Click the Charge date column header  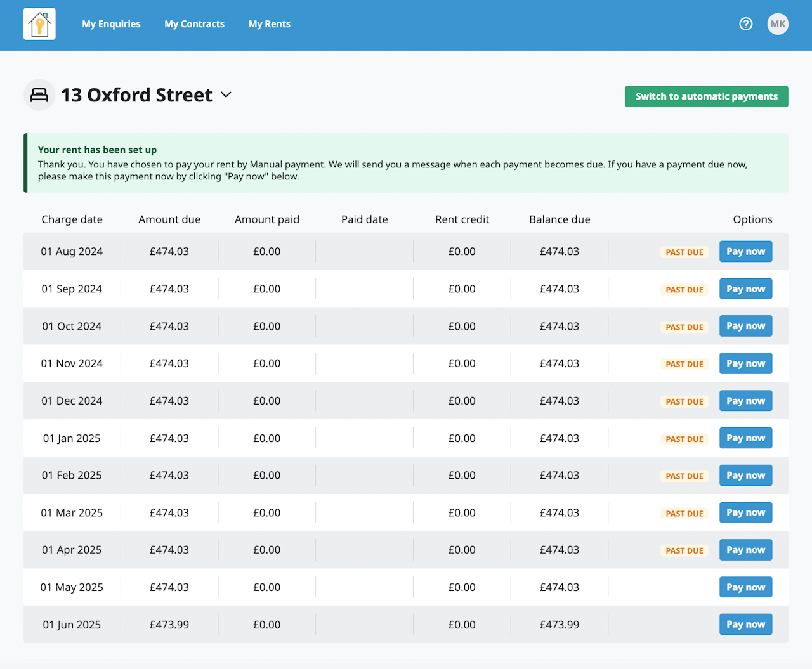pos(72,219)
